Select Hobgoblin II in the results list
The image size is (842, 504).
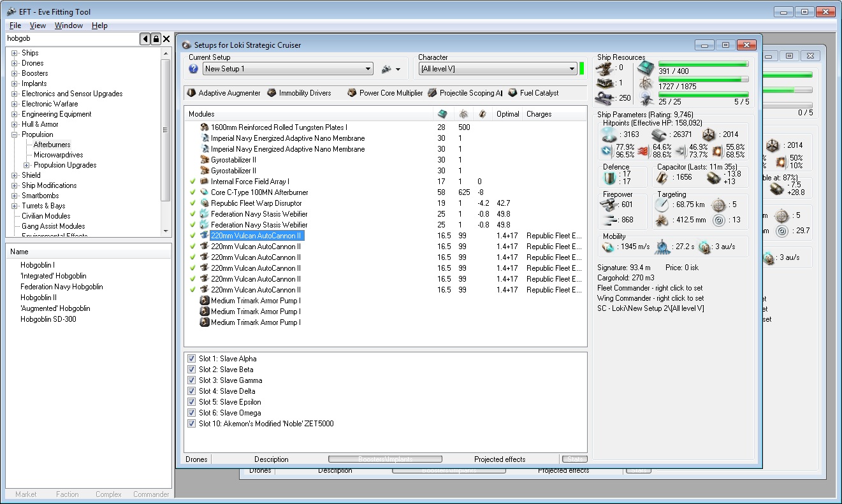pyautogui.click(x=38, y=298)
